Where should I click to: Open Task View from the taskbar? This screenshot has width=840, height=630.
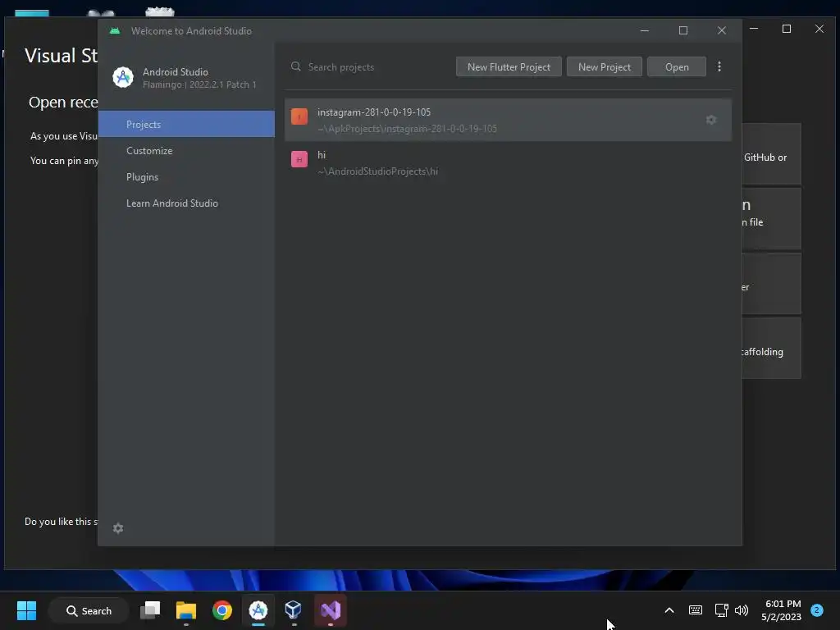150,610
